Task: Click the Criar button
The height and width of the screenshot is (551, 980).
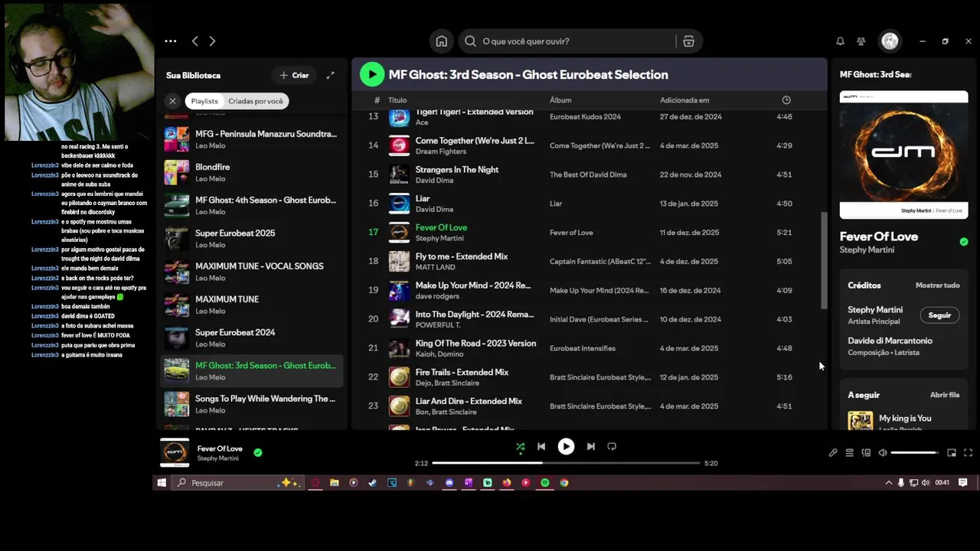Action: click(x=294, y=75)
